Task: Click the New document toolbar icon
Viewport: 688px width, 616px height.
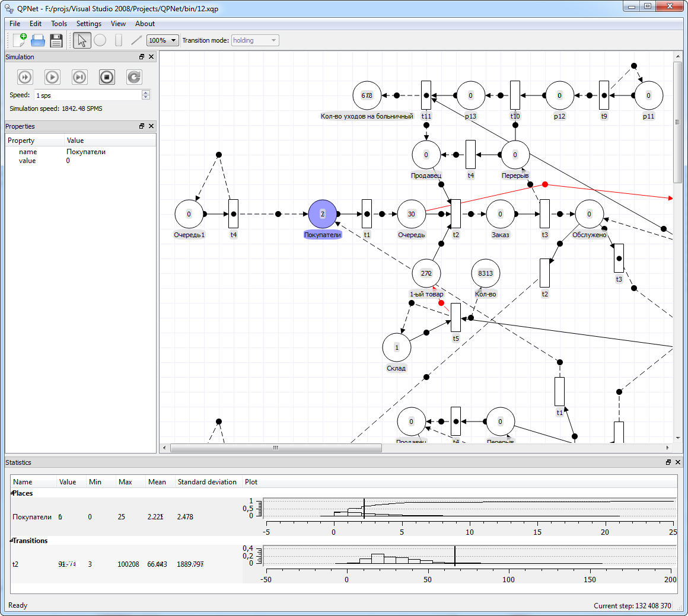Action: coord(20,40)
